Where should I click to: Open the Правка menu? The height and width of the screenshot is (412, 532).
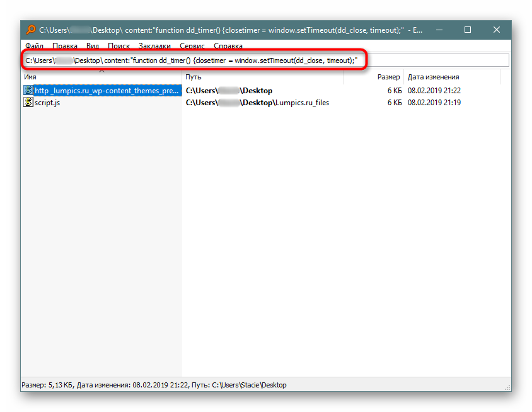point(65,45)
